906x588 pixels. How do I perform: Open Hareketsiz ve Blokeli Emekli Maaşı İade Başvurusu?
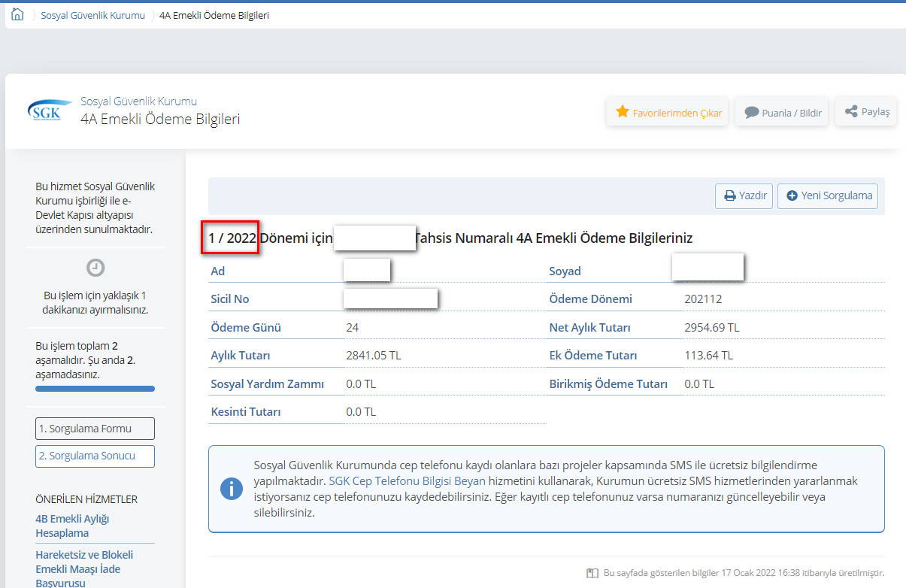click(x=84, y=568)
